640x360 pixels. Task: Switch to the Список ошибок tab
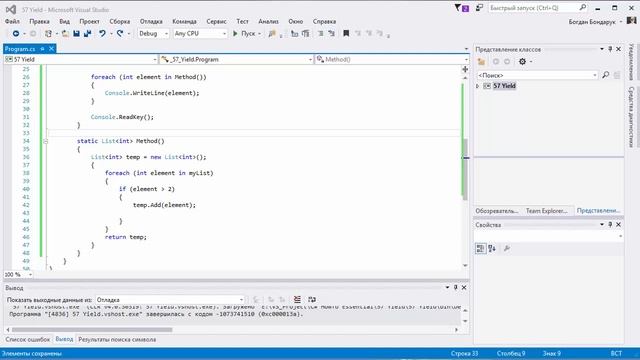[28, 340]
